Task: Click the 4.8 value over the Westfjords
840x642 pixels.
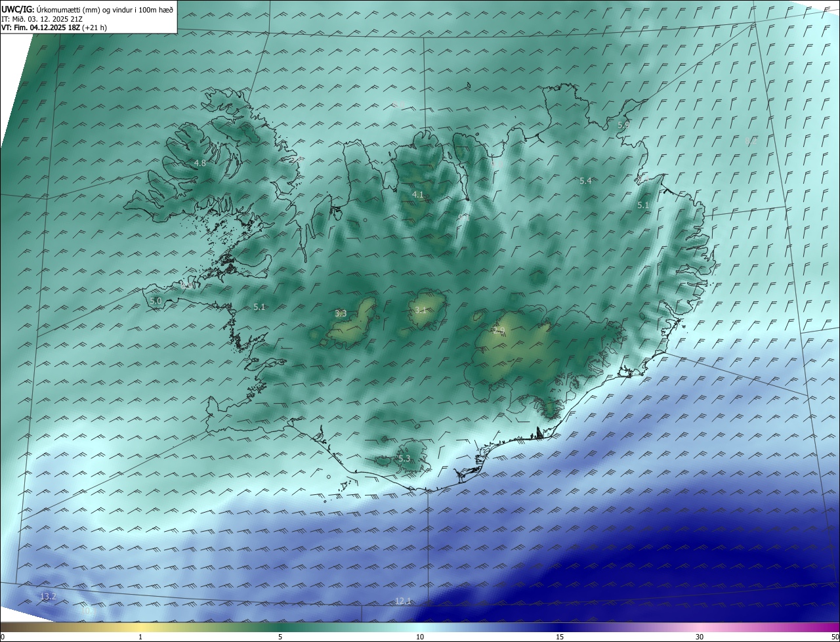Action: [x=200, y=163]
